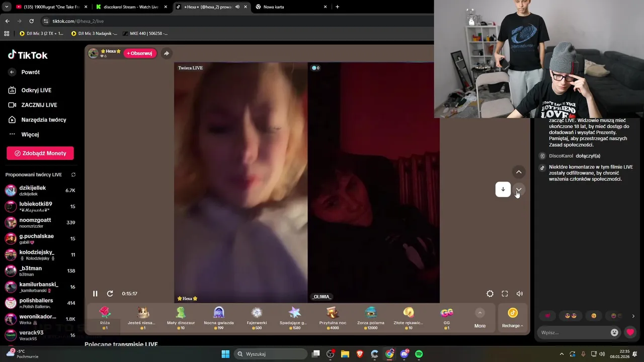
Task: Send a like with the heart button
Action: click(x=630, y=332)
